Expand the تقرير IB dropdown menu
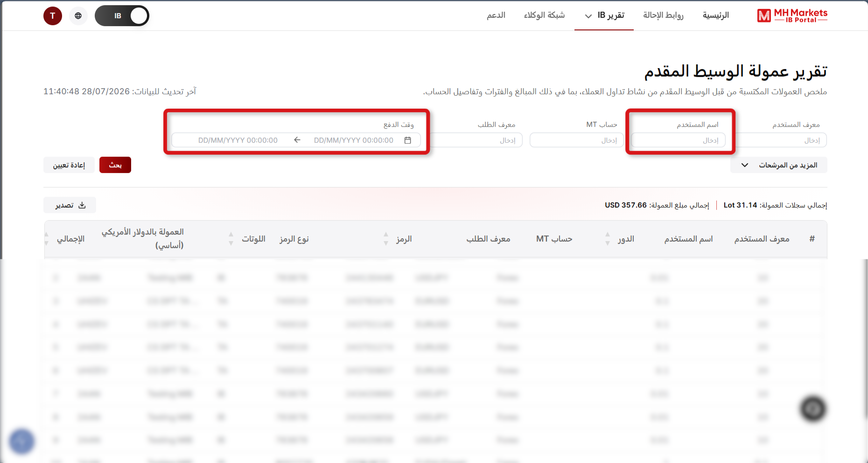 pyautogui.click(x=604, y=15)
